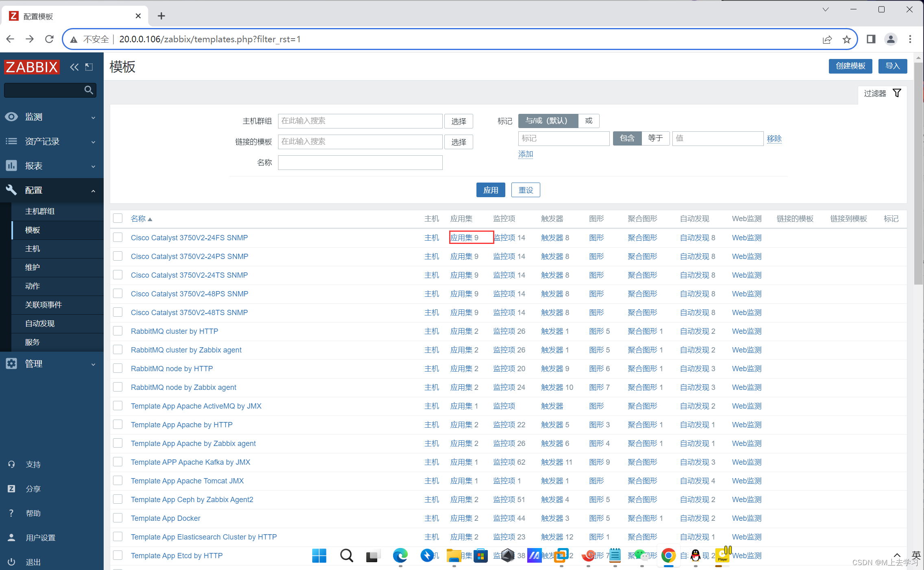The width and height of the screenshot is (924, 570).
Task: Select the 等于 tag operator
Action: pyautogui.click(x=655, y=138)
